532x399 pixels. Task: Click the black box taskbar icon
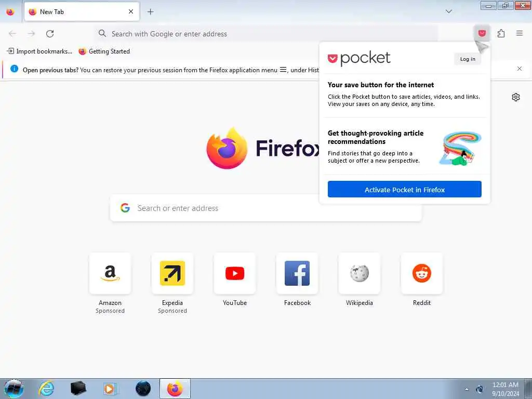78,389
